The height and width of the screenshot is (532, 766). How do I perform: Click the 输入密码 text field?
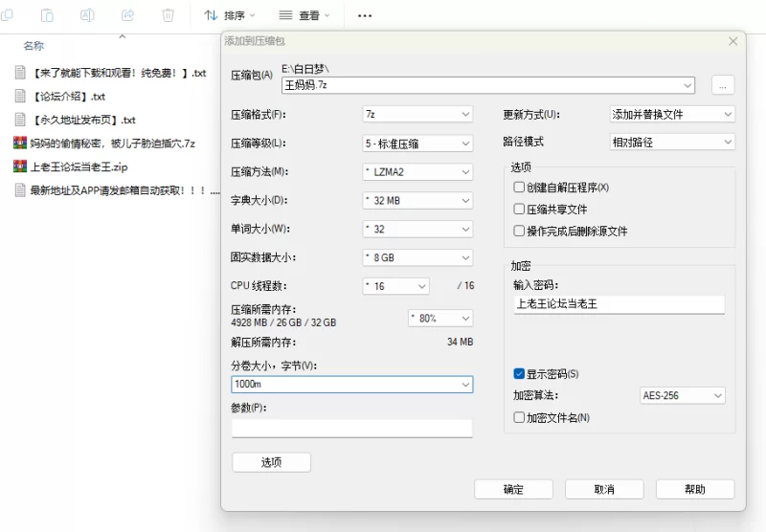(x=618, y=304)
